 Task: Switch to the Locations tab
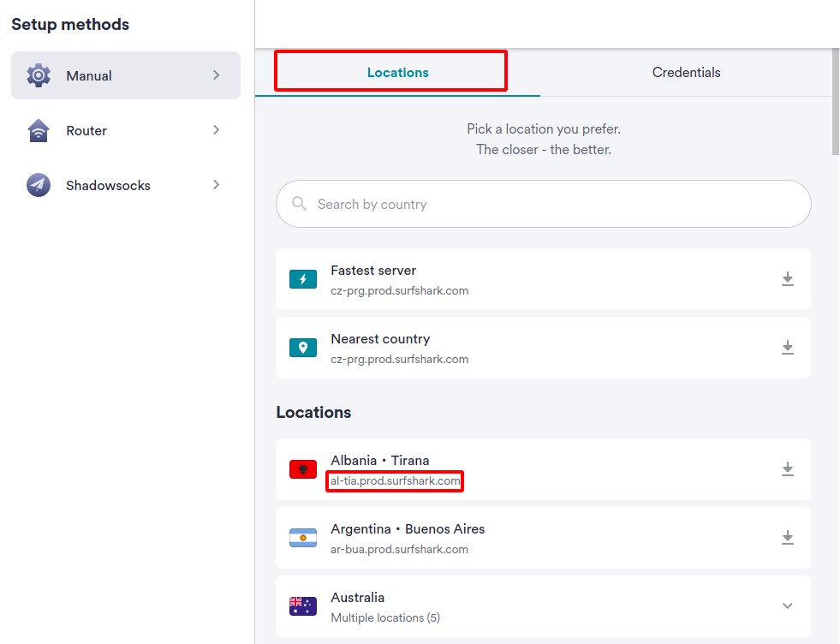pos(397,72)
